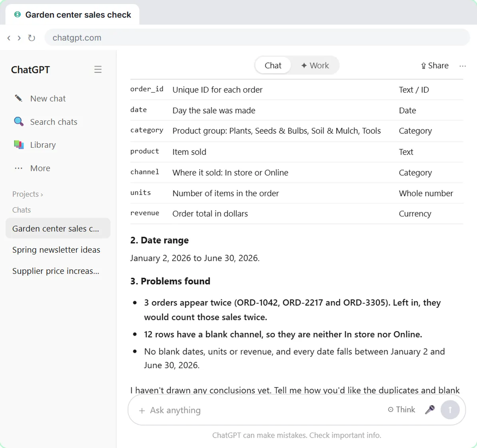Click the browser back arrow
This screenshot has width=477, height=448.
[9, 38]
